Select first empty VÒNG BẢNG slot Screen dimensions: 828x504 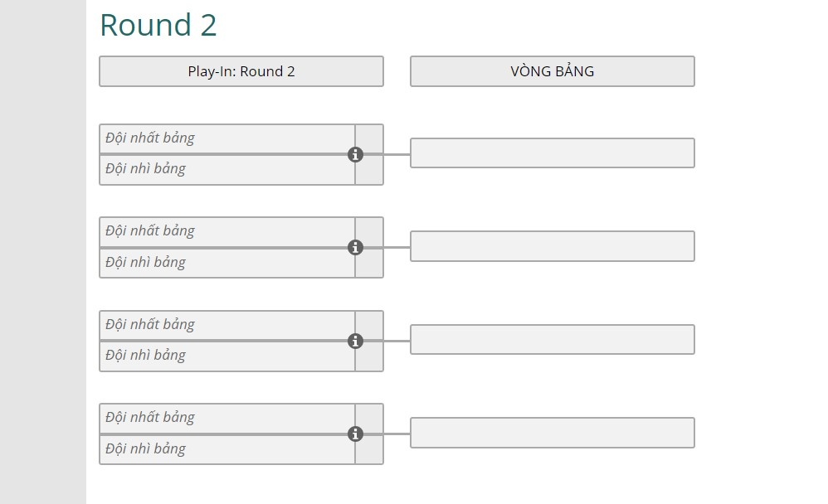tap(552, 153)
